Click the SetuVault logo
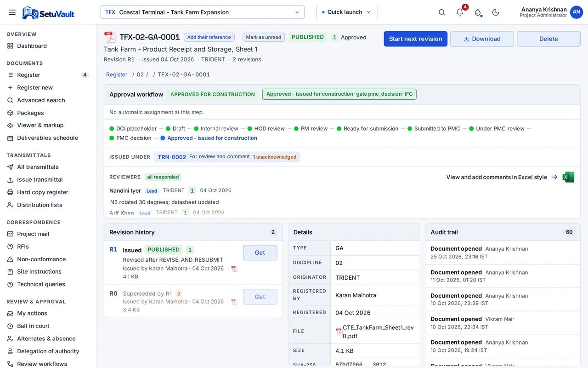The width and height of the screenshot is (588, 368). [x=48, y=12]
